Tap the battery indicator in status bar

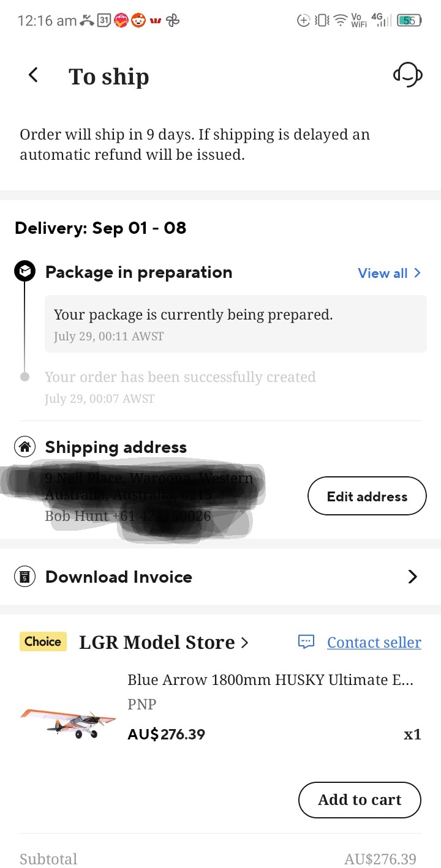click(409, 20)
